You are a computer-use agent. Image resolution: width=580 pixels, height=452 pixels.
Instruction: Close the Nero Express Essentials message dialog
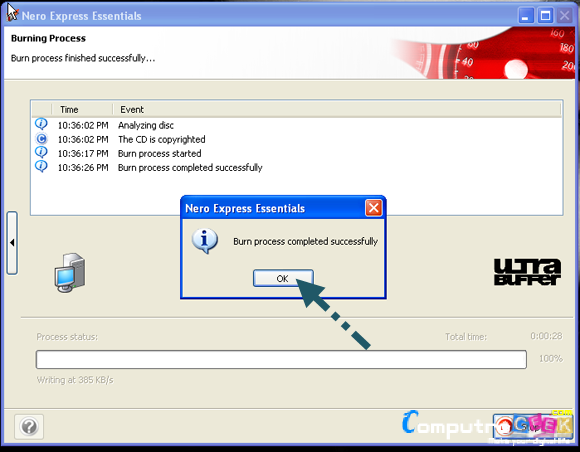(x=374, y=208)
